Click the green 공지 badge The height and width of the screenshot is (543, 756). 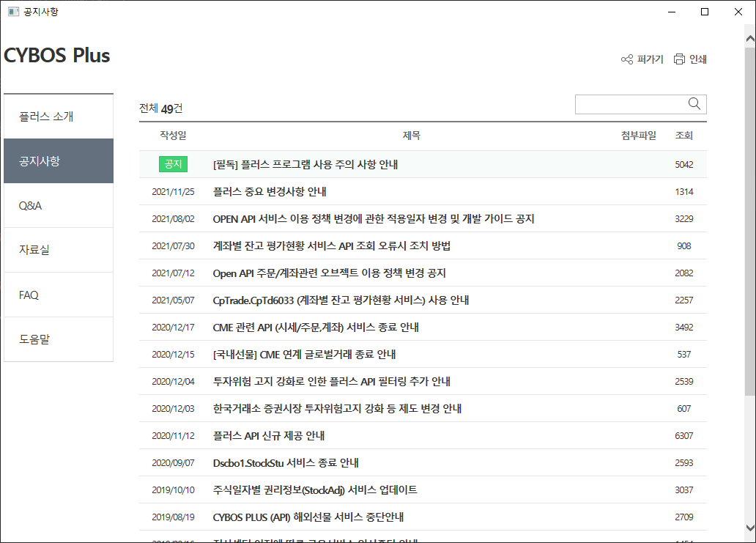pyautogui.click(x=173, y=164)
